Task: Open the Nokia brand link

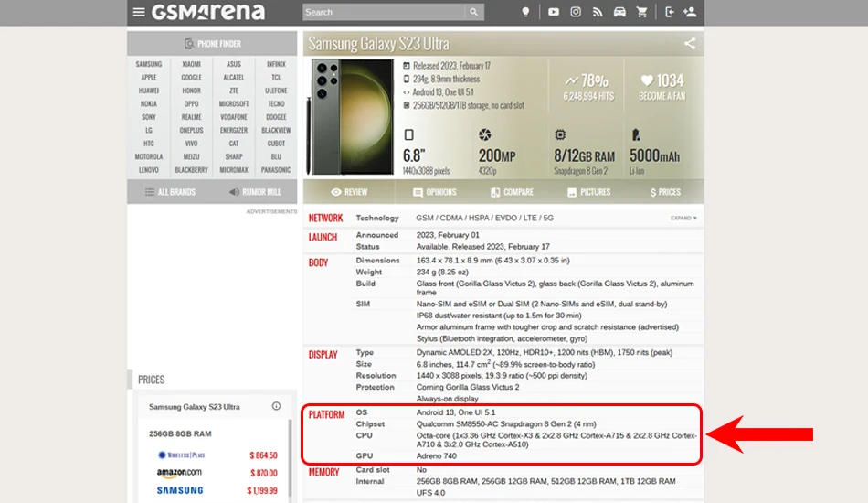Action: coord(148,104)
